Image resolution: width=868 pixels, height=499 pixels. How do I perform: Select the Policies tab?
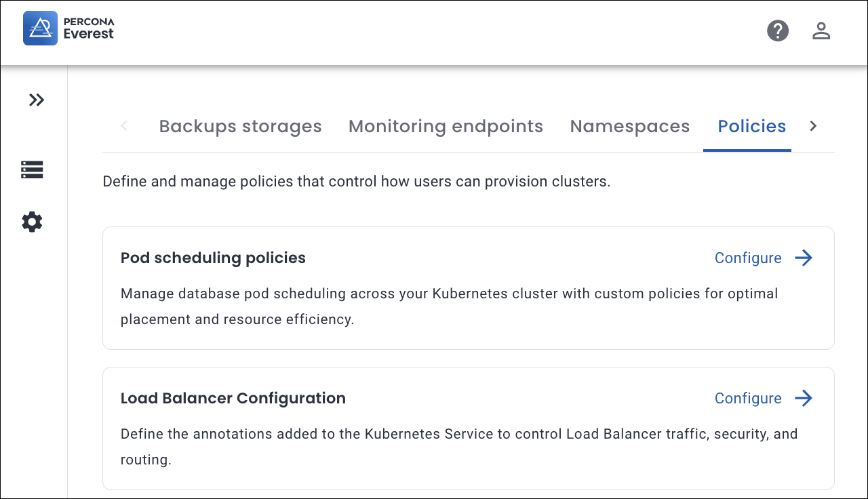click(751, 126)
